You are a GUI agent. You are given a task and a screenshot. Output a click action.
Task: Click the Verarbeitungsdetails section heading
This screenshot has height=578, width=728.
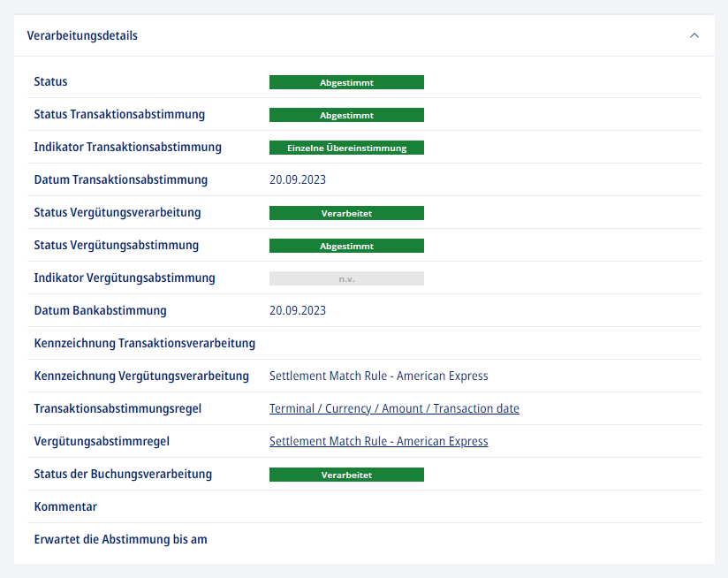pyautogui.click(x=82, y=35)
